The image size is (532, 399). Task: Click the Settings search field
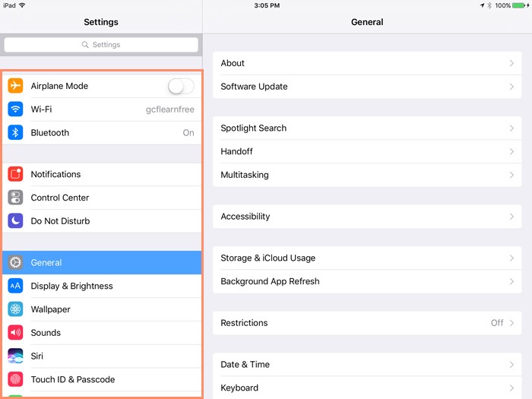pos(101,45)
